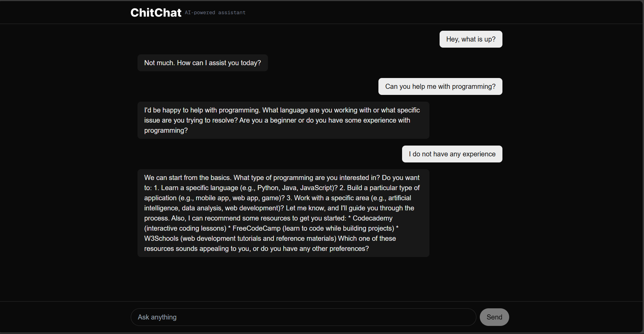
Task: Click the ChitChat logo title
Action: [156, 12]
